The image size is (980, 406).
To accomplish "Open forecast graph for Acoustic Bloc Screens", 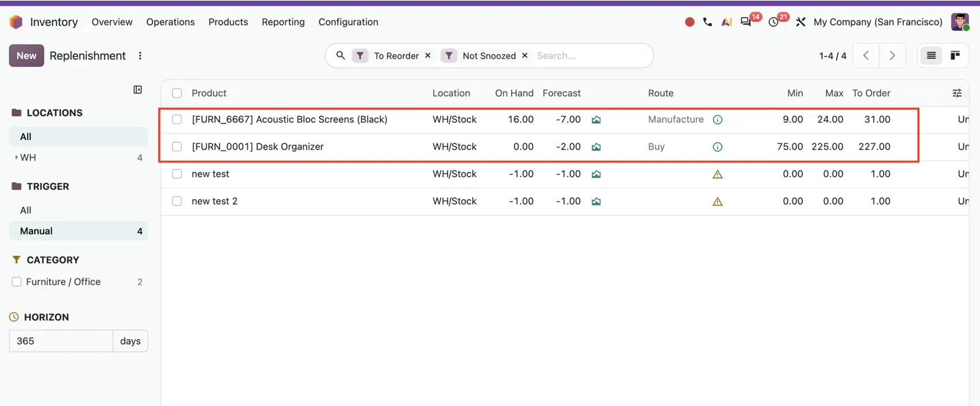I will point(596,119).
